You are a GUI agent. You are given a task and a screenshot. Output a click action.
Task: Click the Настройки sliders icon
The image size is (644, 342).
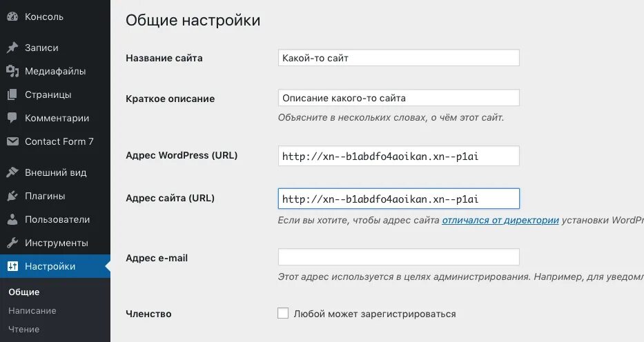[x=12, y=266]
